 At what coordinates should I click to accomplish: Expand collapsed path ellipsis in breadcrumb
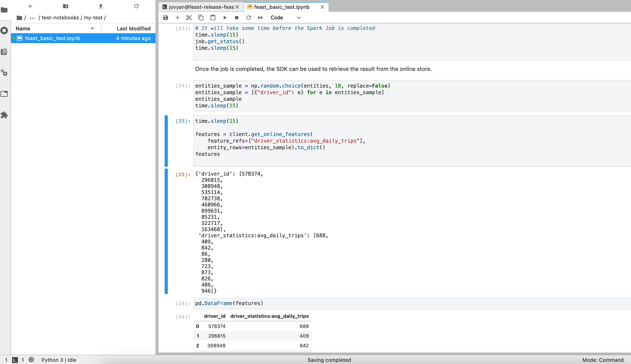point(32,18)
